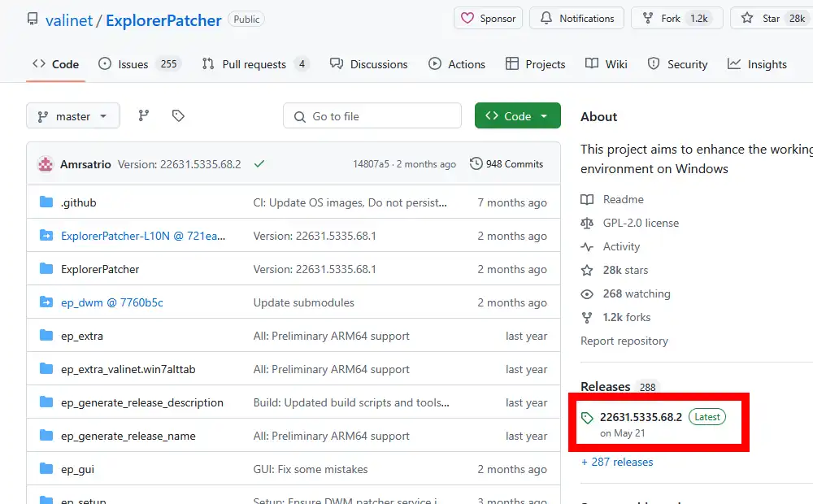This screenshot has width=813, height=504.
Task: View the Security tab
Action: pyautogui.click(x=677, y=64)
